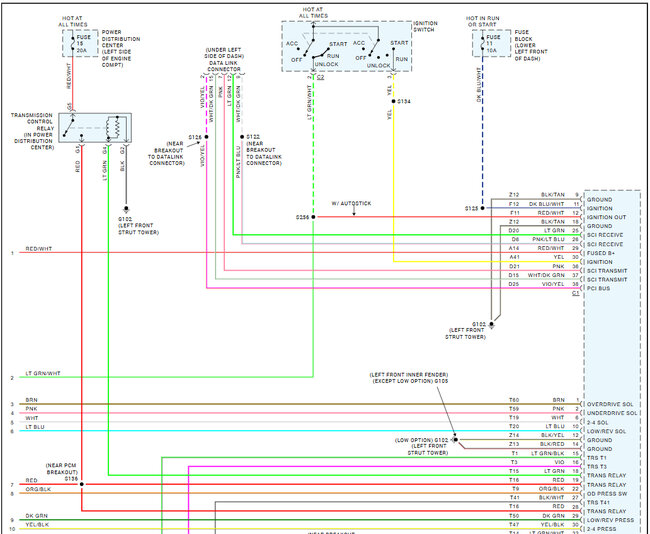Click the TRS T1 pin label

tap(597, 458)
